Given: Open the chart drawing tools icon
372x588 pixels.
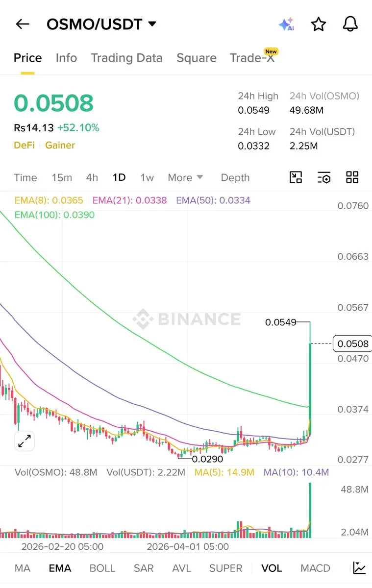Looking at the screenshot, I should [x=296, y=177].
